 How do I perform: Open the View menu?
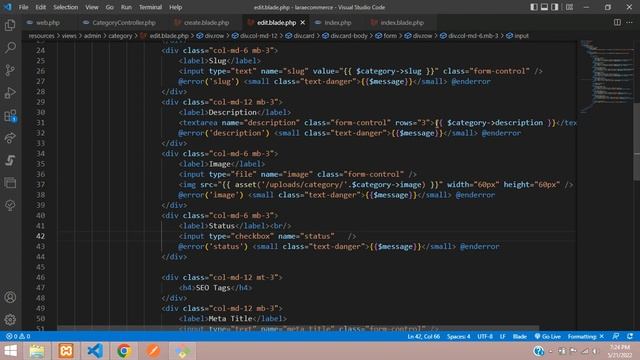click(x=91, y=7)
